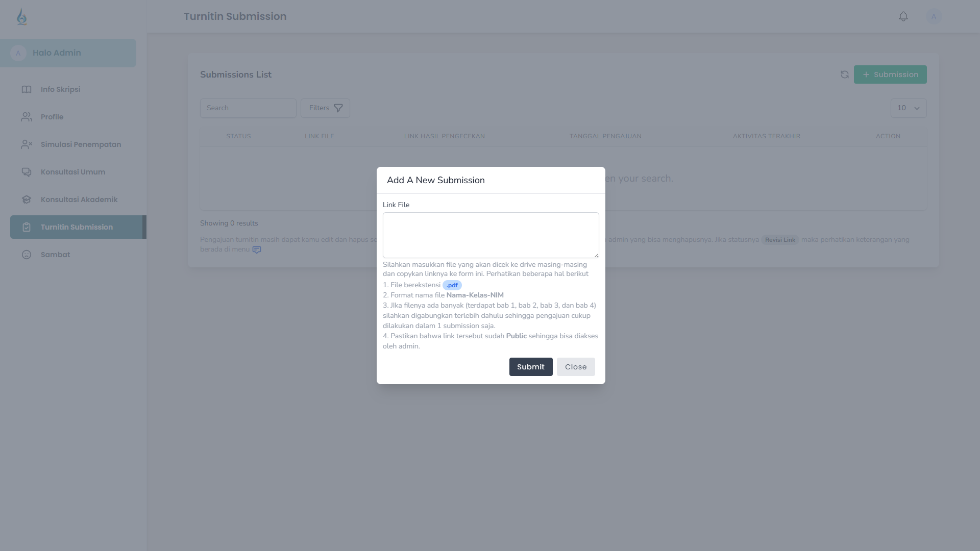Viewport: 980px width, 551px height.
Task: Click the Halo Admin profile banner
Action: [x=68, y=53]
